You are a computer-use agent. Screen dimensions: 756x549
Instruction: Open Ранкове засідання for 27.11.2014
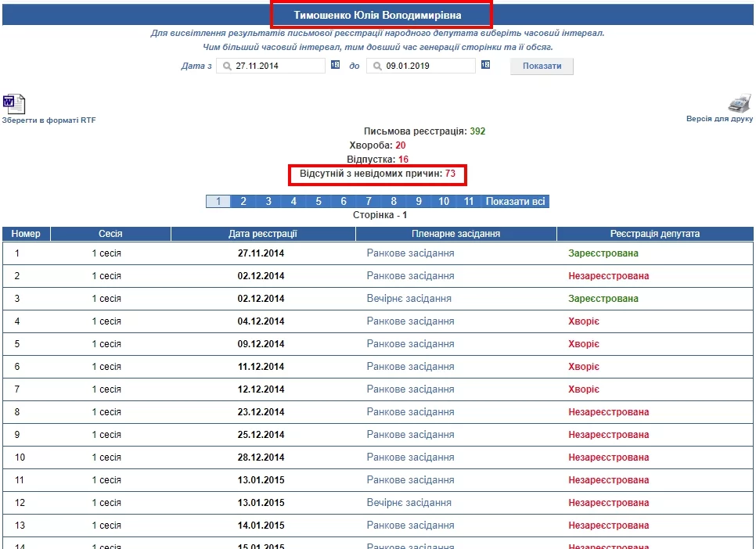[410, 253]
